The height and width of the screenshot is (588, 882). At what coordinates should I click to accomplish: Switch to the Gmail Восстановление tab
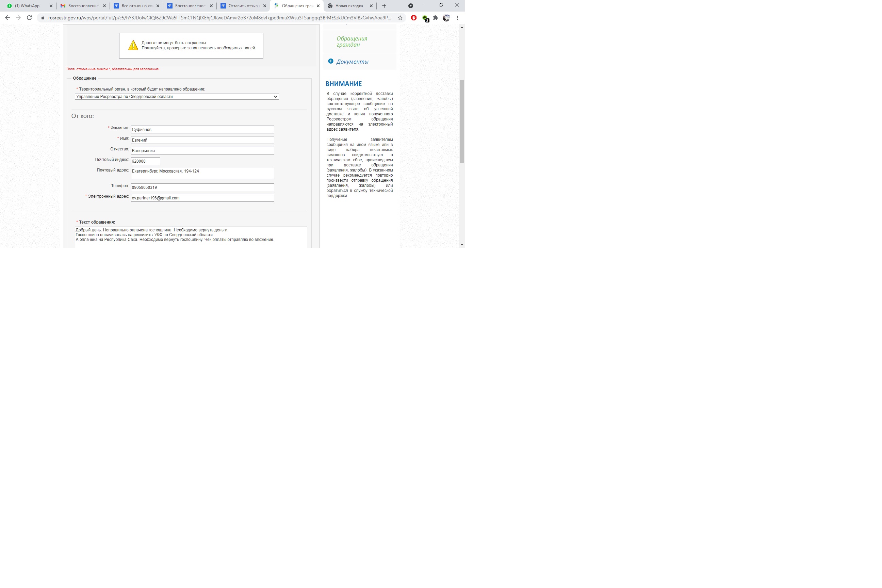[x=83, y=6]
